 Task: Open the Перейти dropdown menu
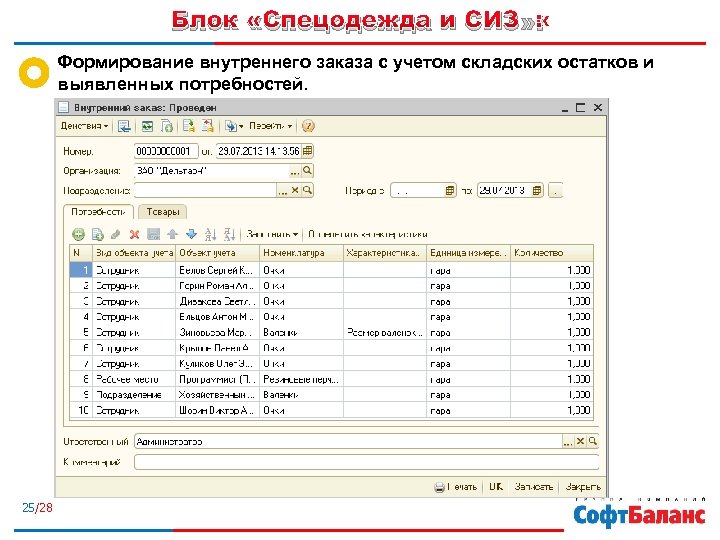click(x=270, y=126)
